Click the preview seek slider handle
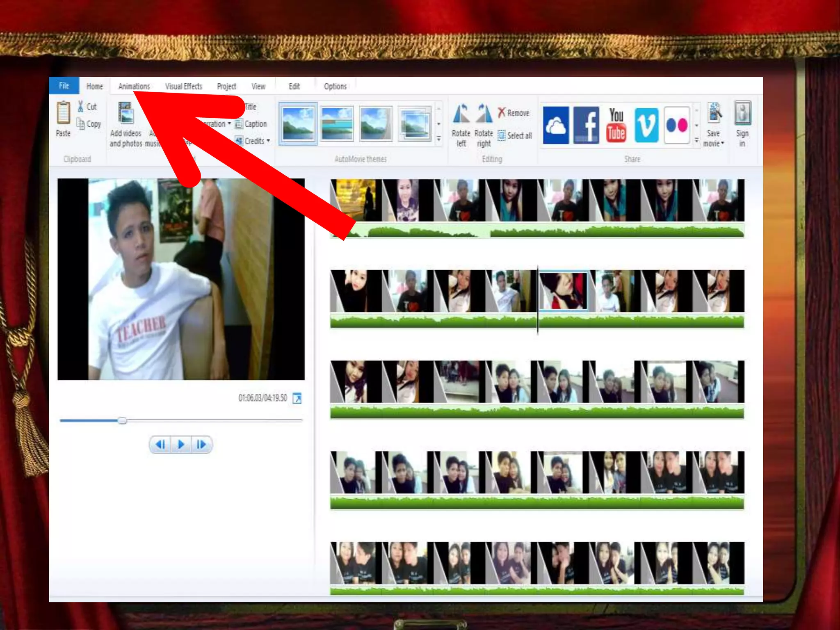Screen dimensions: 840x630 pos(122,420)
